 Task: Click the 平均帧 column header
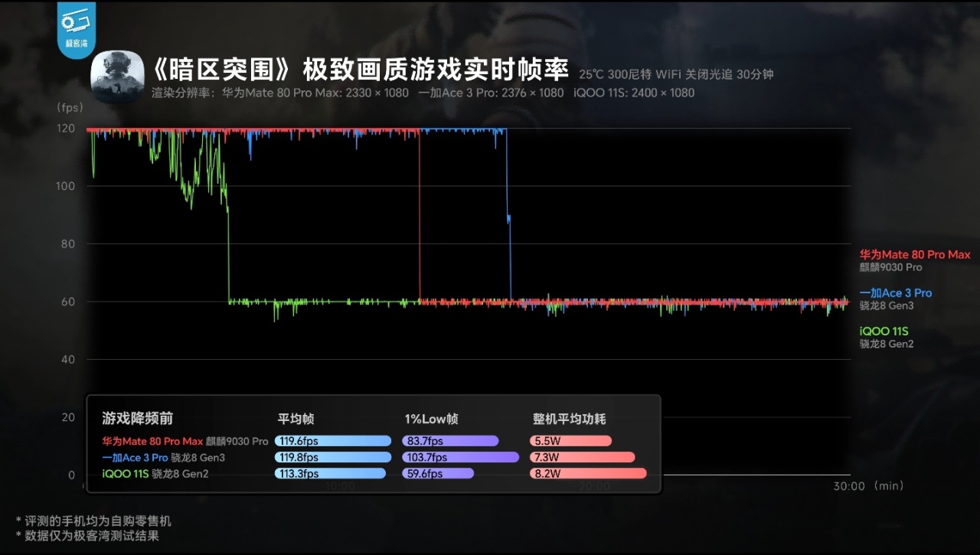click(x=296, y=419)
